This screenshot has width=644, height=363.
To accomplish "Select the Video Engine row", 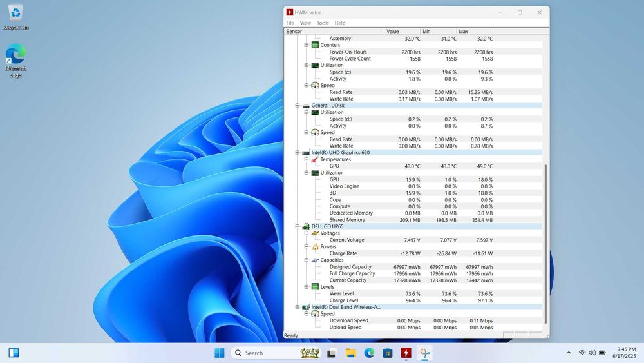I will [413, 186].
